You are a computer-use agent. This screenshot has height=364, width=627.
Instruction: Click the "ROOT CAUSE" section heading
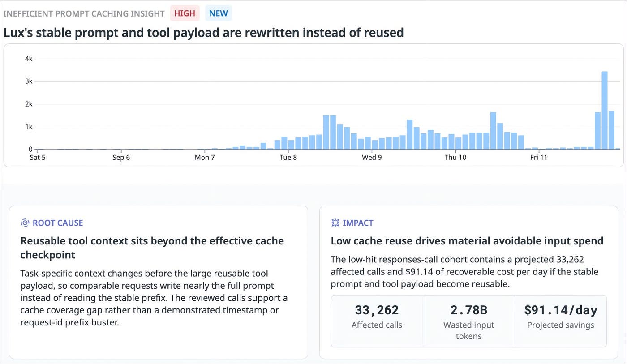[58, 223]
